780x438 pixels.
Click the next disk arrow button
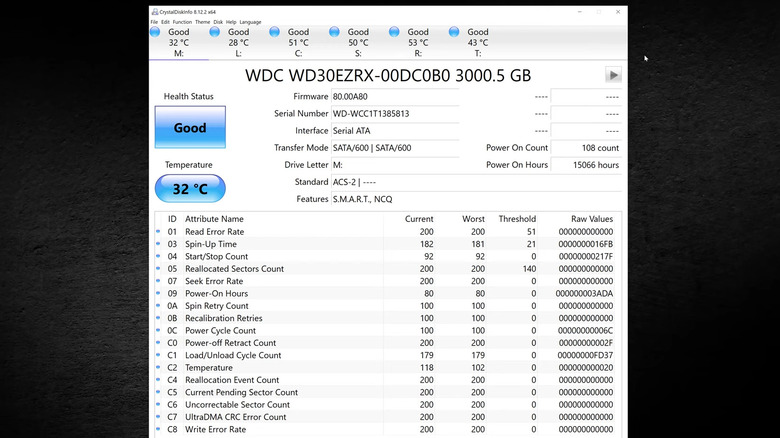(x=613, y=76)
